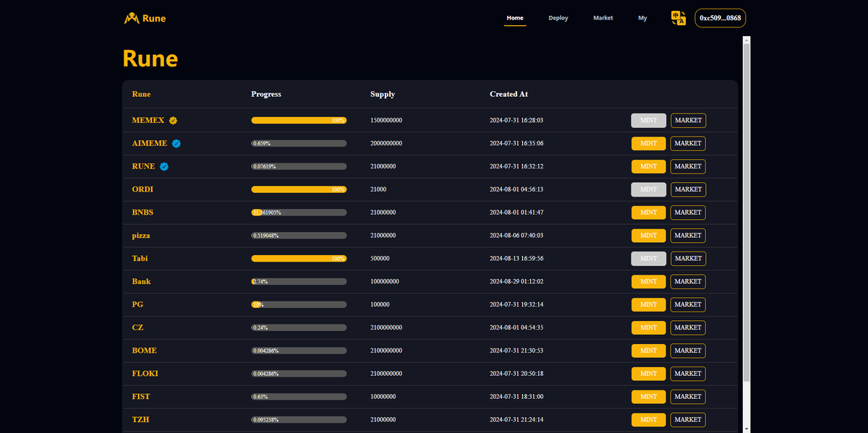
Task: Click the wallet address 0xc509...0868 button
Action: pos(720,18)
